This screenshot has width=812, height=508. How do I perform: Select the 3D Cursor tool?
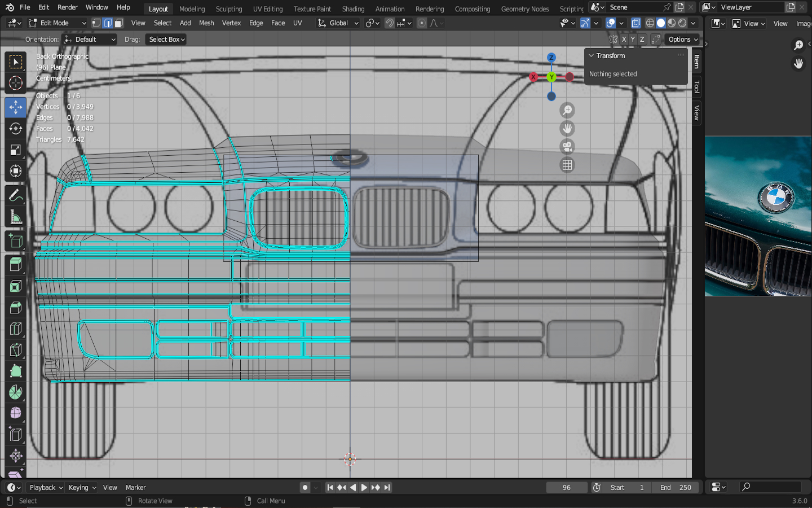pyautogui.click(x=16, y=84)
